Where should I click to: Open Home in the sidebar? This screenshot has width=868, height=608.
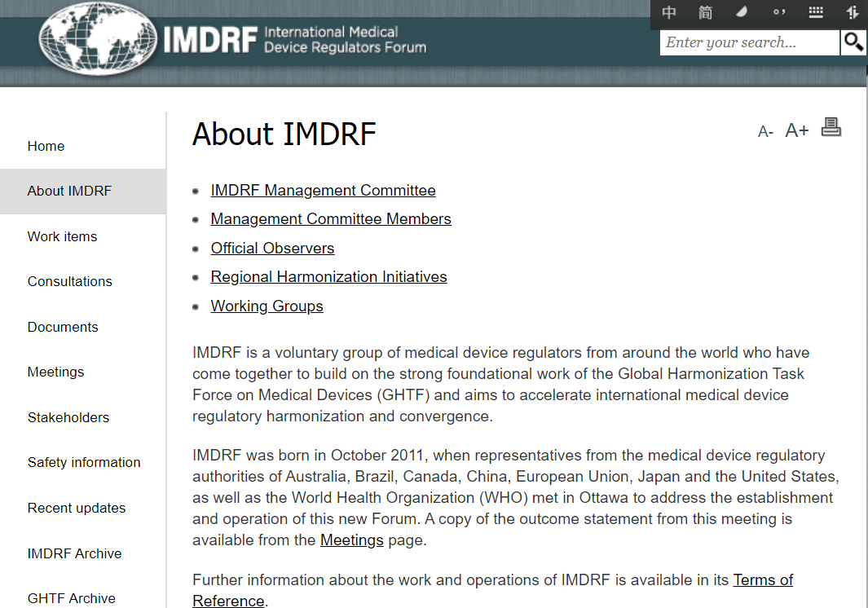tap(46, 146)
